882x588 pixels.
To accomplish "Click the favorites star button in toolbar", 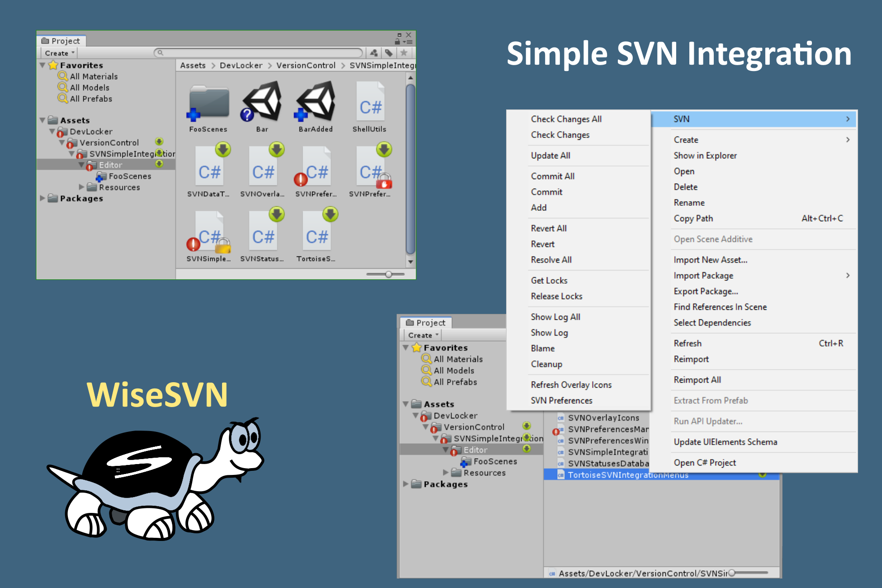I will pyautogui.click(x=403, y=53).
